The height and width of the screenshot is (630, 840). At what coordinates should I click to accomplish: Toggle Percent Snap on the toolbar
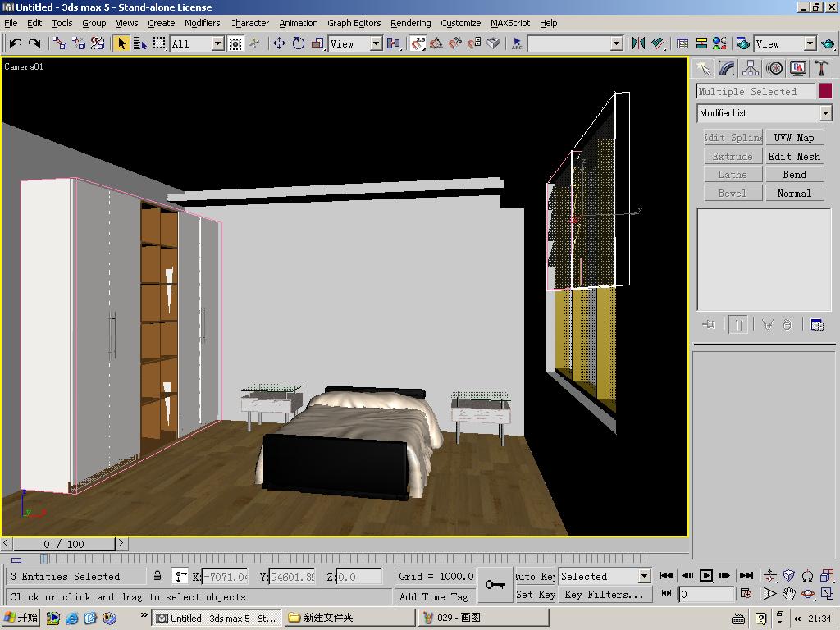tap(454, 43)
